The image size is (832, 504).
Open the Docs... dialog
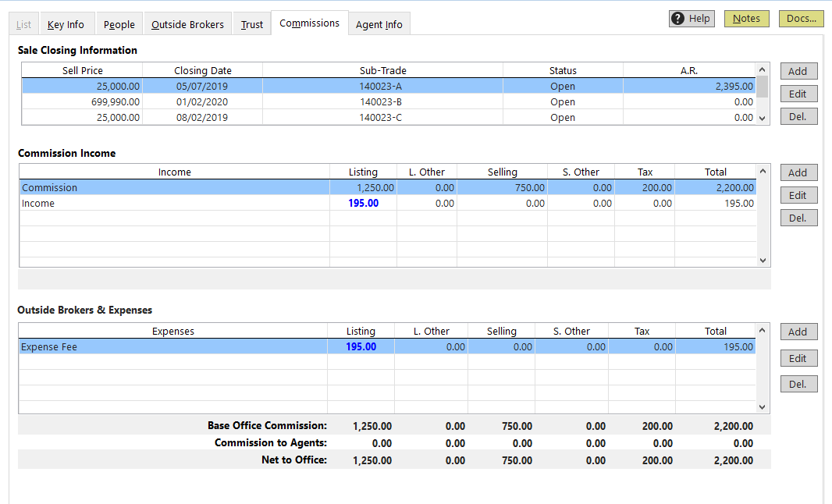[x=801, y=18]
